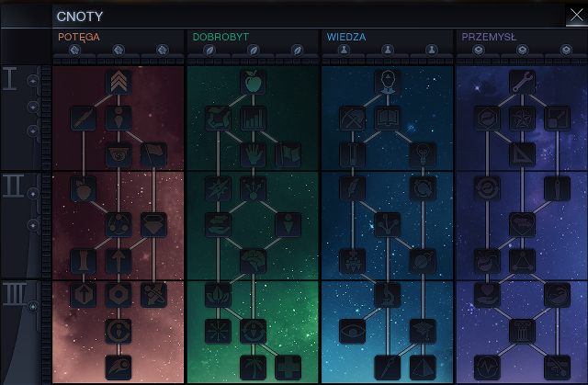The image size is (588, 385).
Task: Click the Potęga column header
Action: click(x=79, y=37)
